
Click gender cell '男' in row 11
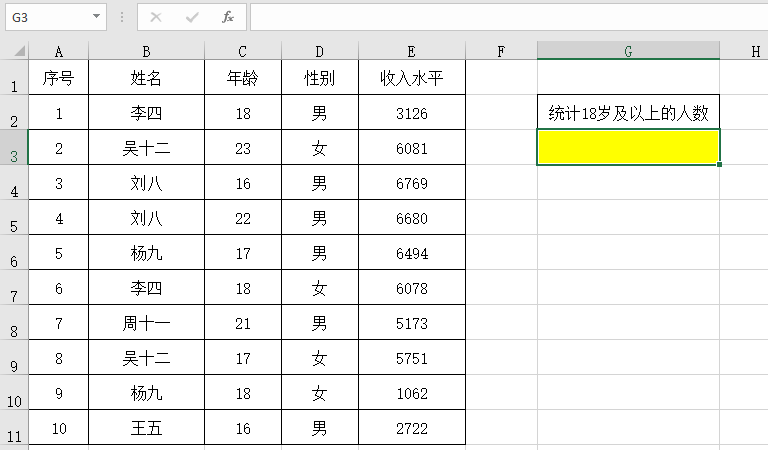click(x=320, y=427)
